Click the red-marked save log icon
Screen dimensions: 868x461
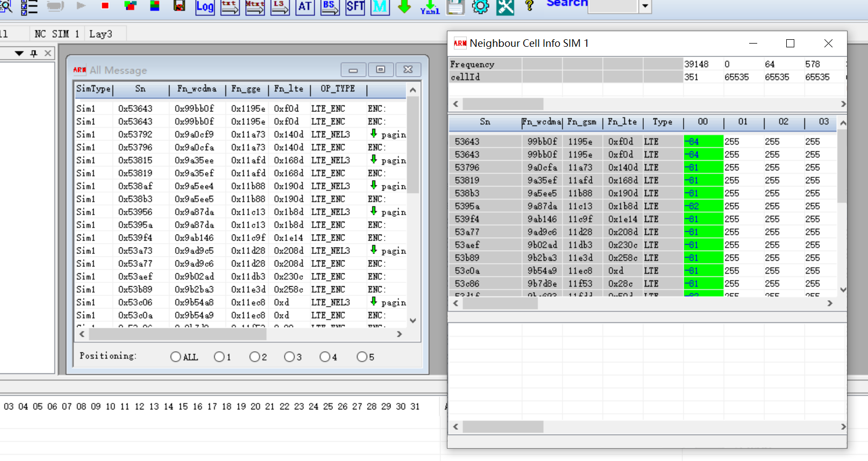(179, 6)
